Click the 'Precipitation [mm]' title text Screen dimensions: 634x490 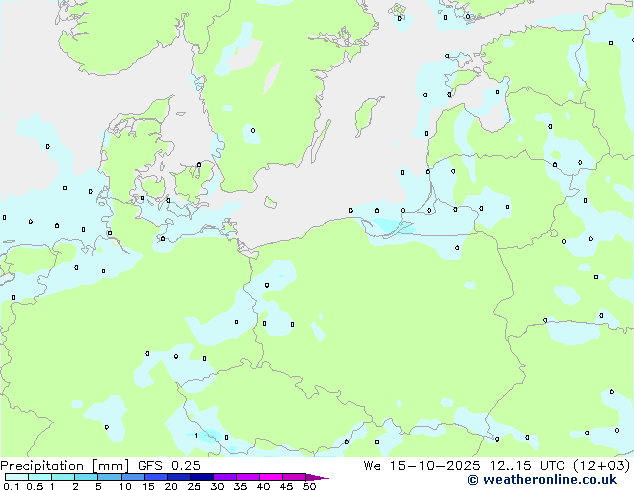(x=65, y=466)
